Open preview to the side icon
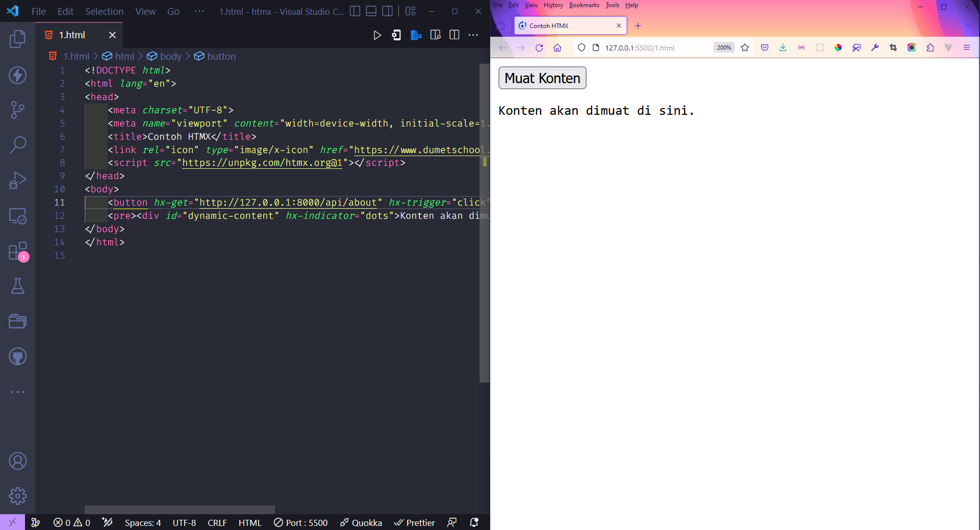The width and height of the screenshot is (980, 530). 435,35
